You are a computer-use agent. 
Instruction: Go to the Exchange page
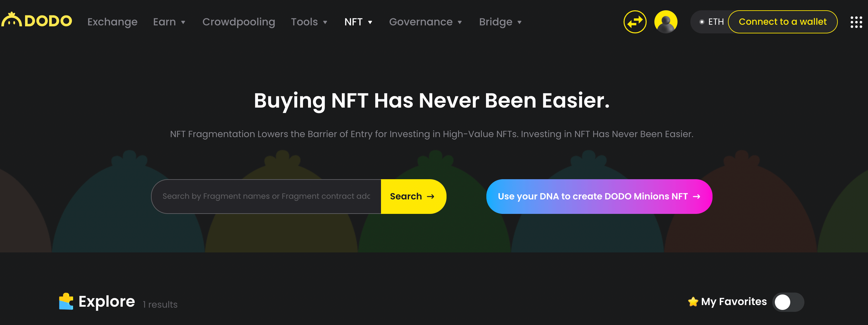[112, 22]
